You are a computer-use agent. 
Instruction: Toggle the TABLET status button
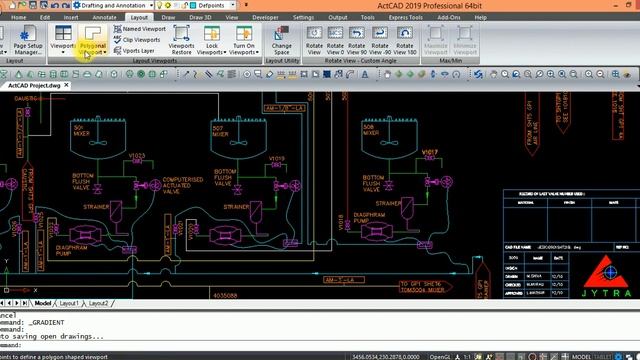coord(602,357)
